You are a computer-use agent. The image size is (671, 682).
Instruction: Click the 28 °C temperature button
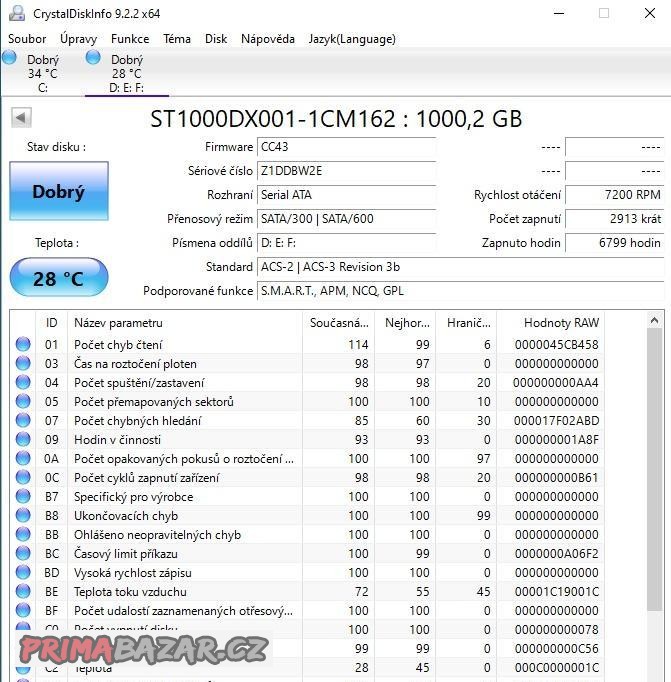59,277
